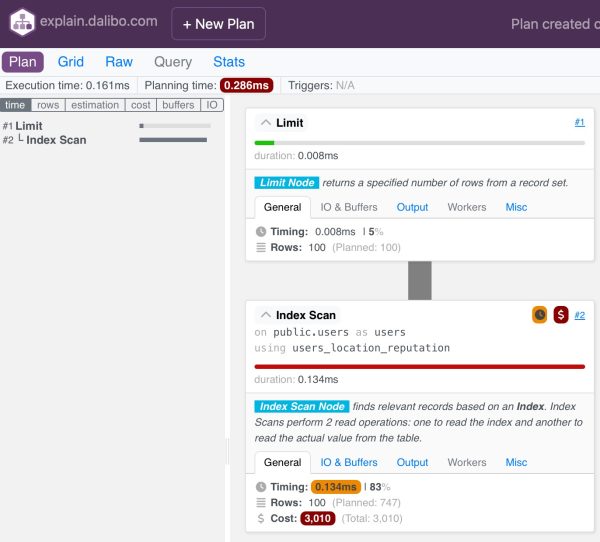Click the clock icon beside Limit timing
The image size is (600, 542).
(262, 231)
